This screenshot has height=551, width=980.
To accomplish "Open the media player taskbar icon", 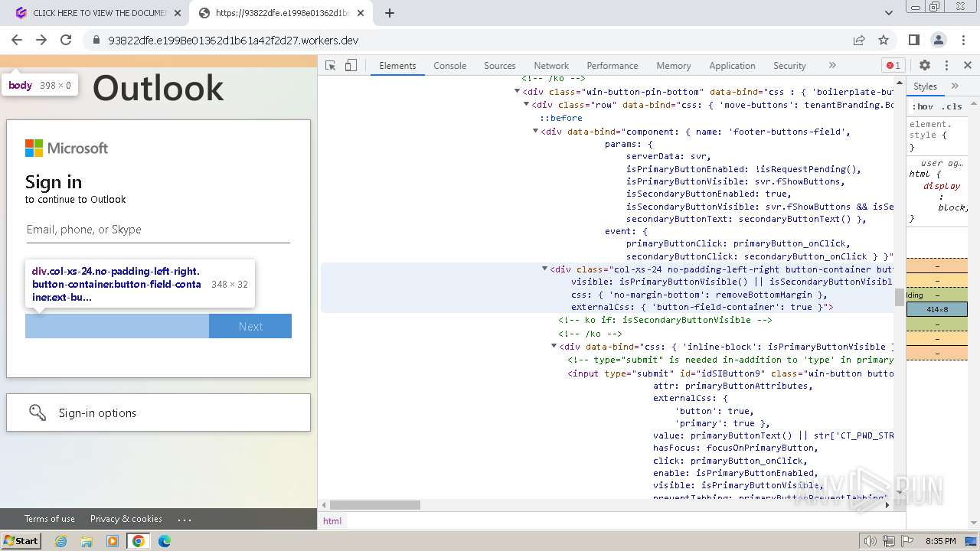I will point(113,541).
